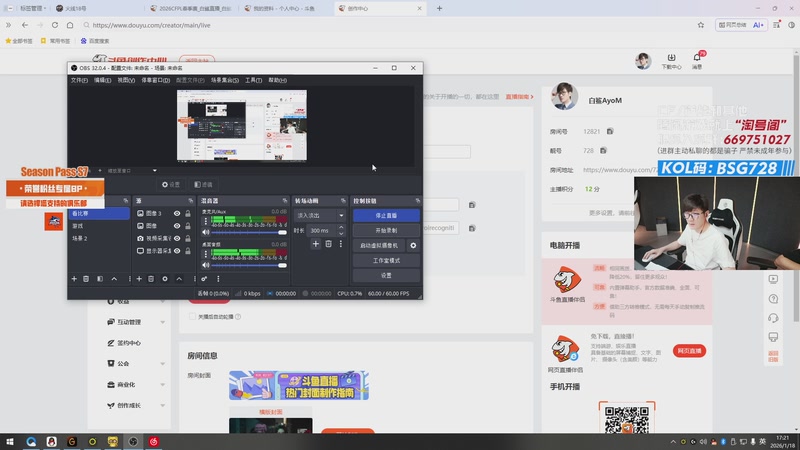
Task: Open virtual camera settings gear
Action: (x=413, y=245)
